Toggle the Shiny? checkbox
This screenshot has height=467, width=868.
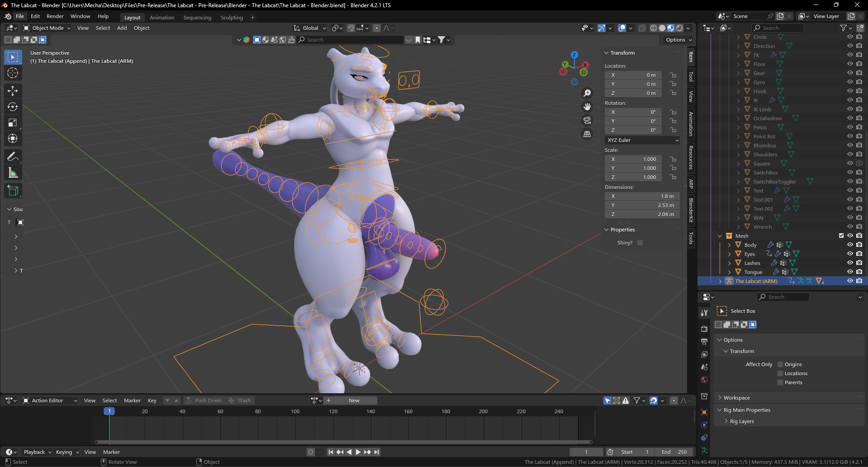click(x=640, y=243)
